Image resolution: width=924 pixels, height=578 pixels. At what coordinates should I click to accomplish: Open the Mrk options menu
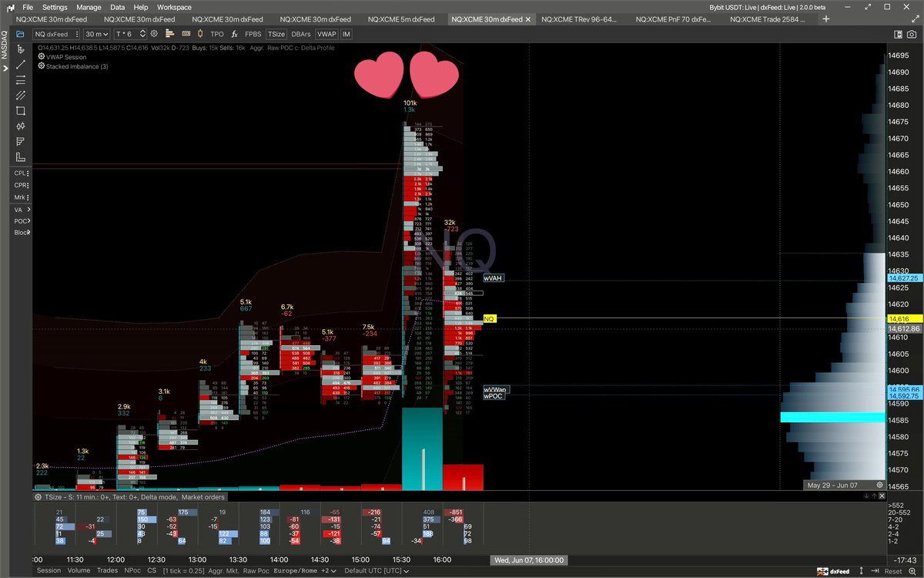click(x=29, y=198)
